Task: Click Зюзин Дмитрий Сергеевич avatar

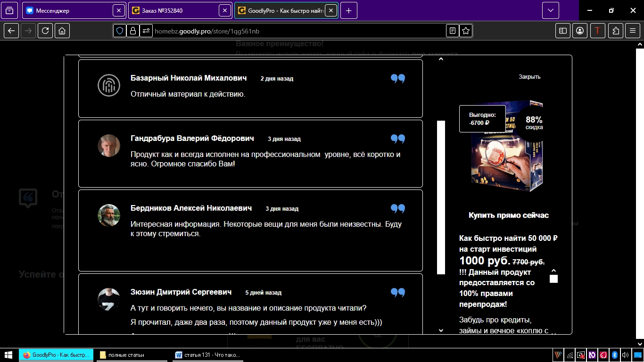Action: pos(109,299)
